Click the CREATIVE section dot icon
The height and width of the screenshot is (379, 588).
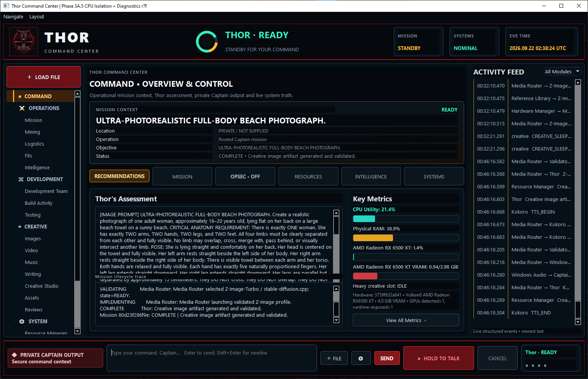click(20, 227)
